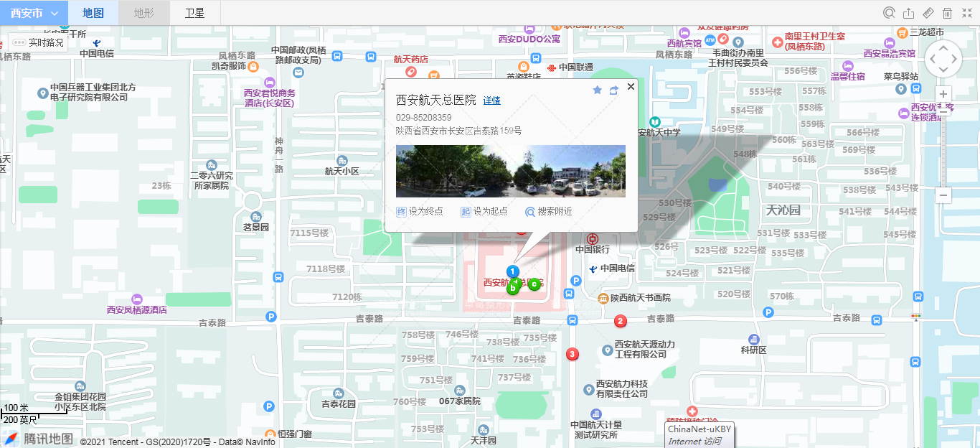980x448 pixels.
Task: Pan the map up with compass arrow
Action: pyautogui.click(x=943, y=48)
